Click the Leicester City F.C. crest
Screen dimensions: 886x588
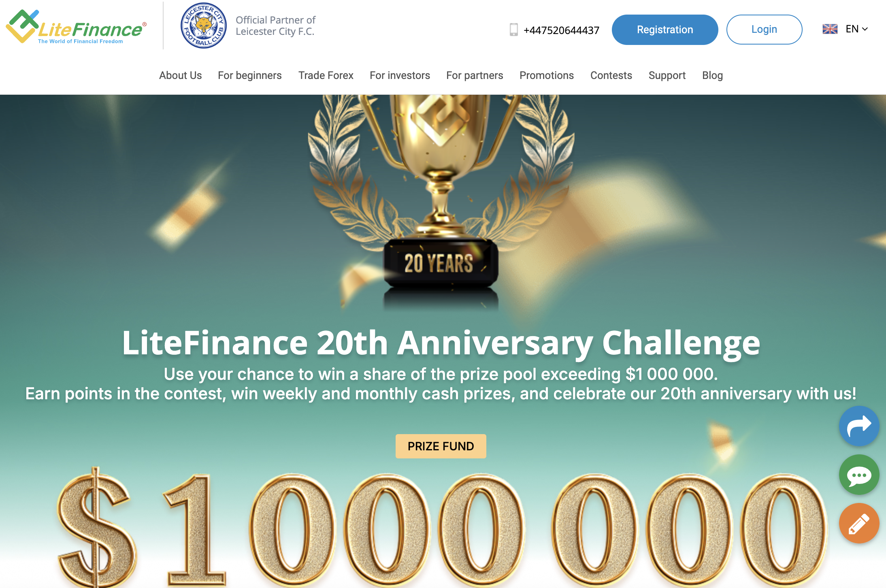[x=203, y=26]
